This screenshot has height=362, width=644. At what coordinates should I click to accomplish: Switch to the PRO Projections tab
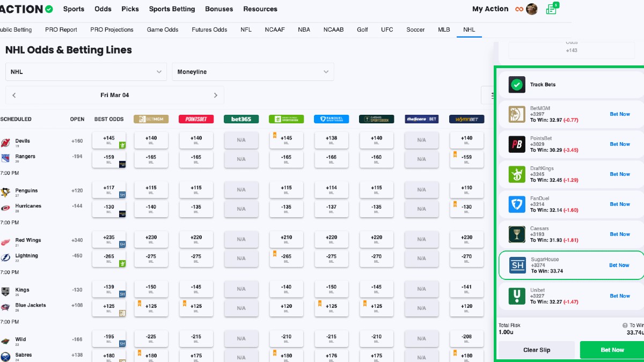[x=112, y=29]
